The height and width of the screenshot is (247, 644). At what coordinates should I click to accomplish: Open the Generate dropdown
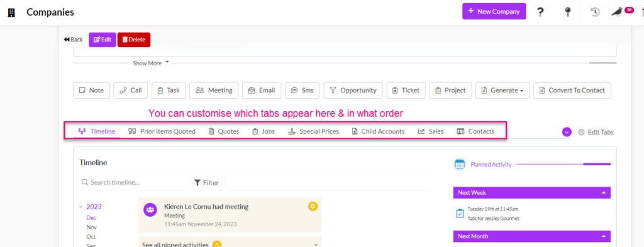pos(502,91)
